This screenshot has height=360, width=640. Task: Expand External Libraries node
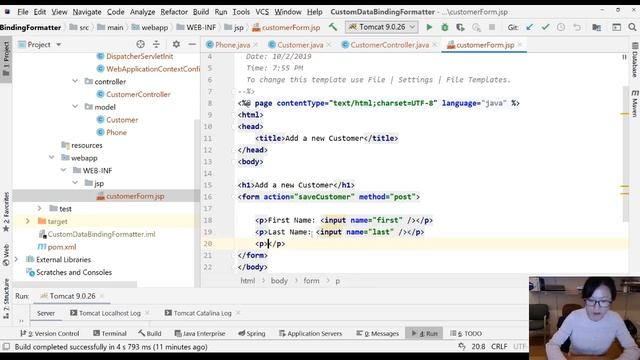click(16, 259)
